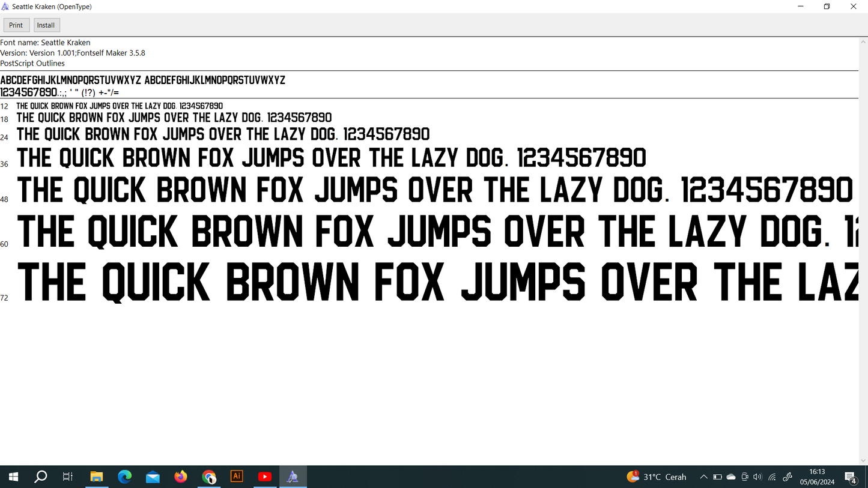Open the notification center with 4 alerts
Viewport: 868px width, 488px height.
point(851,477)
